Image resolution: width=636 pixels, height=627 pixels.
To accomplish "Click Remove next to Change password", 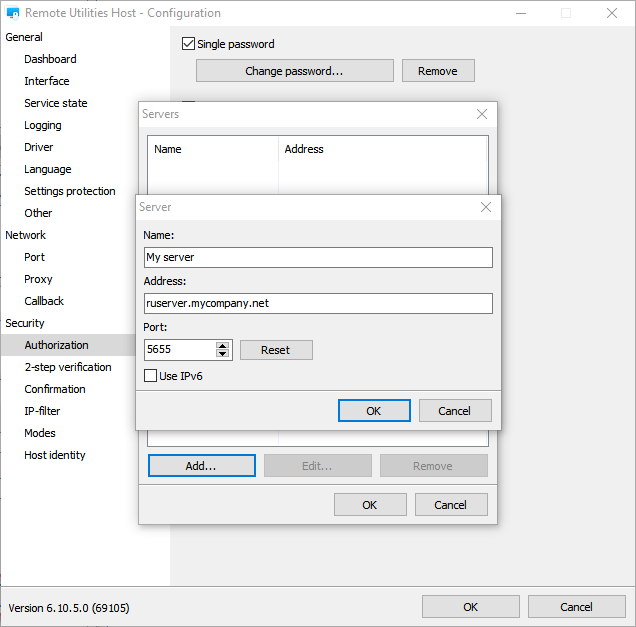I will [x=438, y=71].
